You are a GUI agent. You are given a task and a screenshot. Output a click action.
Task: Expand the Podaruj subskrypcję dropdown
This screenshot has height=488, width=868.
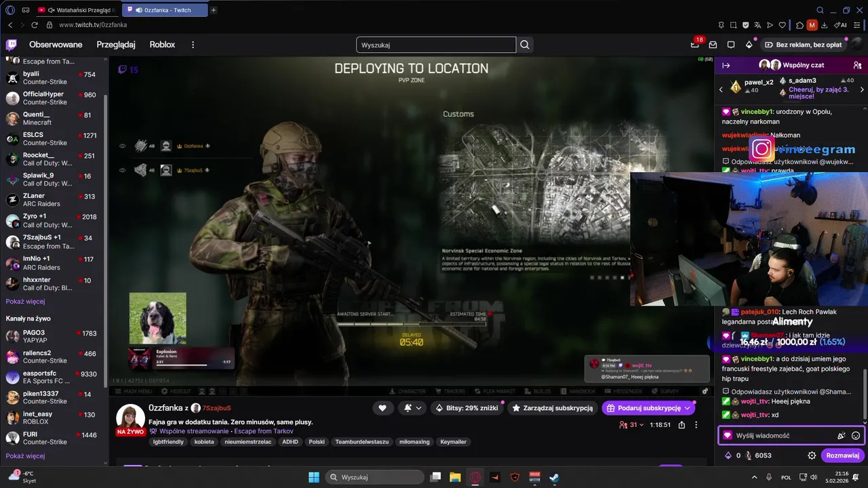tap(688, 408)
